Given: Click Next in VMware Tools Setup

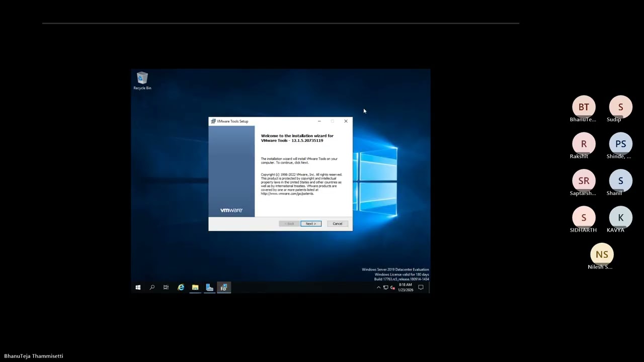Looking at the screenshot, I should tap(311, 224).
